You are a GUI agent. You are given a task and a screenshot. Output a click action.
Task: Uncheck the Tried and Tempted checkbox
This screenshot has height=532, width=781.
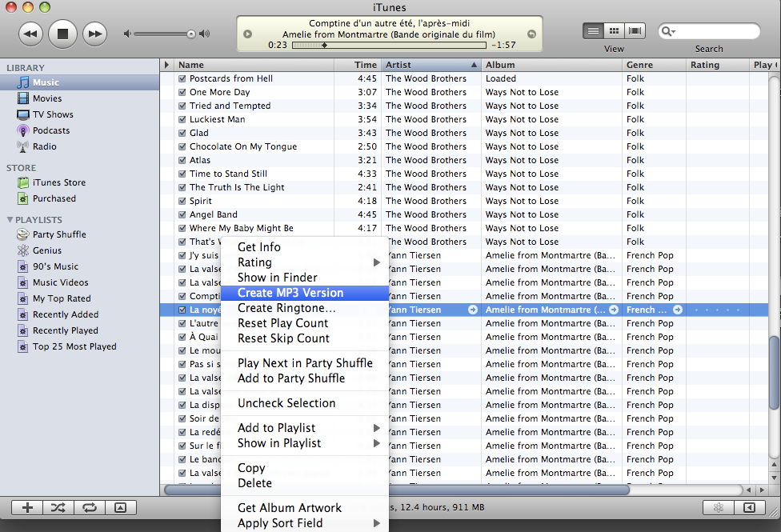tap(182, 106)
